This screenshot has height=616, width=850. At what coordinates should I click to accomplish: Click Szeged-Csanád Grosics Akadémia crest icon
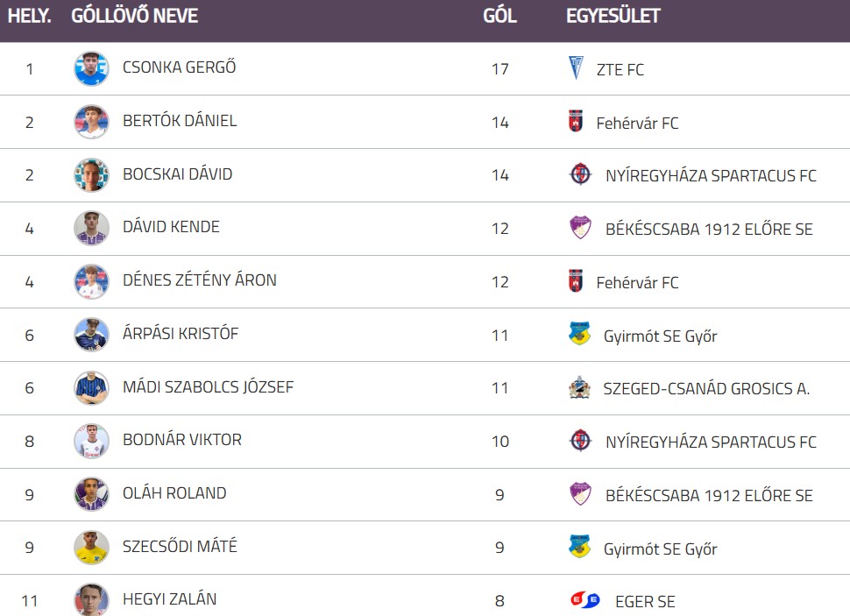[579, 387]
